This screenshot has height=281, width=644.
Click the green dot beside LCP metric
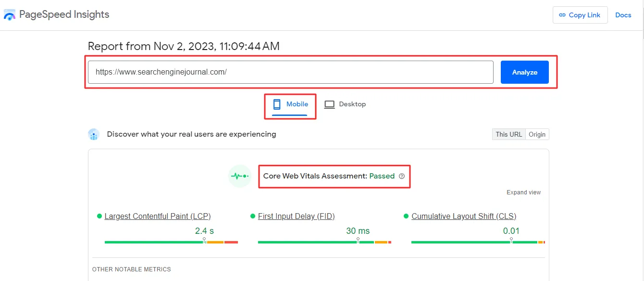tap(100, 216)
